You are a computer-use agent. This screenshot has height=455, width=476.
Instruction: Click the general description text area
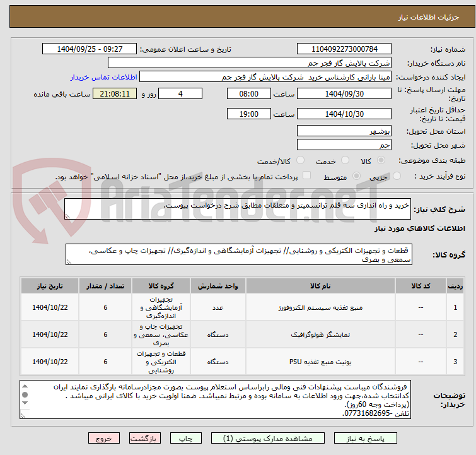pyautogui.click(x=238, y=209)
